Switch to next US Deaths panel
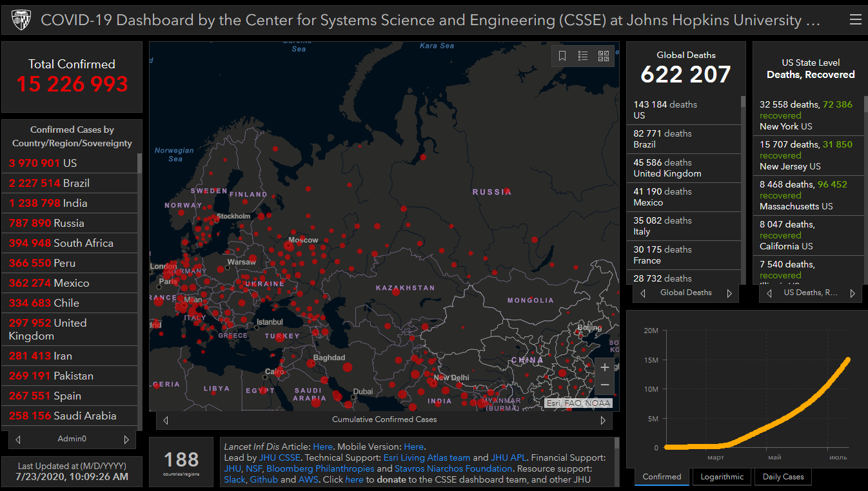This screenshot has width=868, height=491. pyautogui.click(x=852, y=293)
